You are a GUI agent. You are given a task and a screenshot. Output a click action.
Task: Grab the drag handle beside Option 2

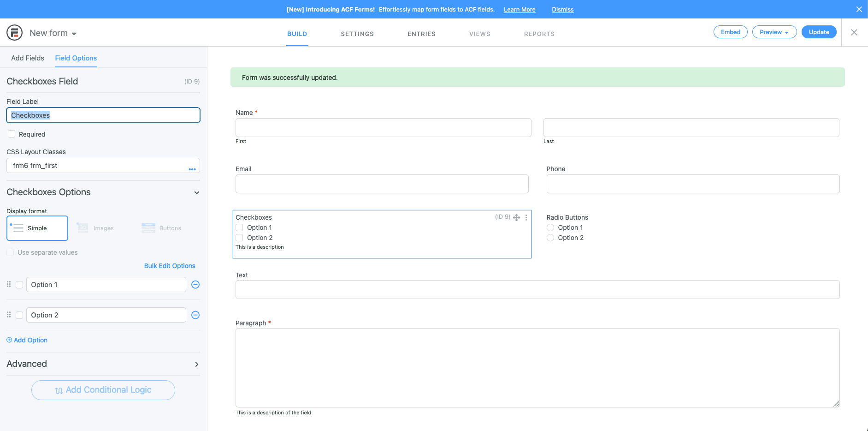point(9,315)
